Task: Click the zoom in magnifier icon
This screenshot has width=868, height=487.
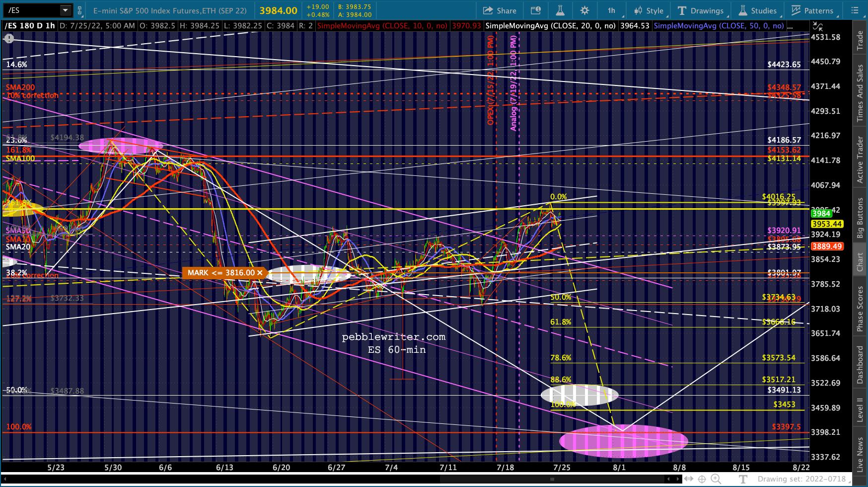Action: pyautogui.click(x=716, y=479)
